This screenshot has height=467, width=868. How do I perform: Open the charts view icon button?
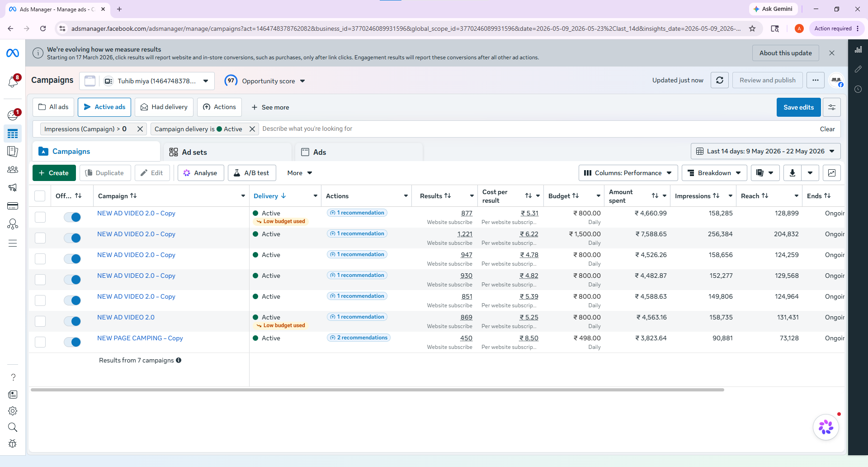click(x=832, y=173)
